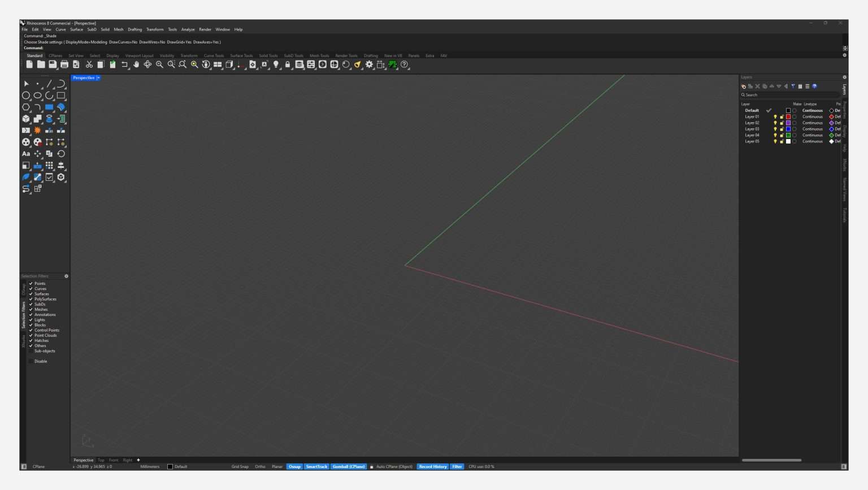Click the padlock Lock Objects icon
The height and width of the screenshot is (490, 868).
tap(288, 64)
